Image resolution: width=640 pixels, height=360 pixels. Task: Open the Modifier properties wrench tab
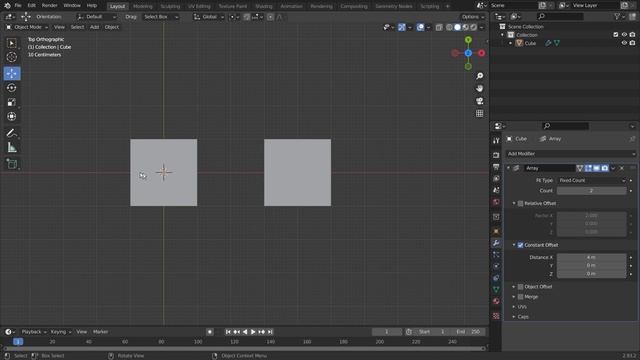click(496, 243)
